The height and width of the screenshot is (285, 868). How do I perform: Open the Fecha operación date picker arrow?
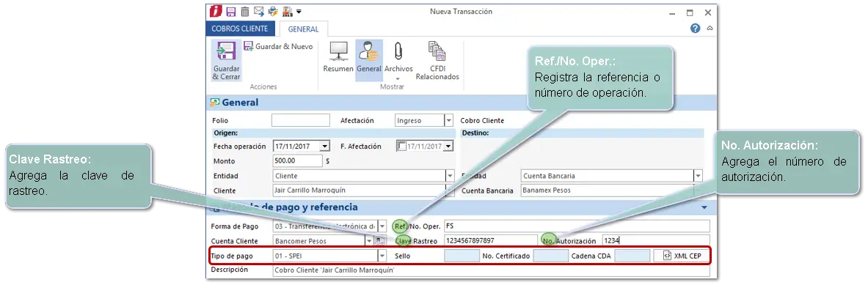click(x=325, y=147)
